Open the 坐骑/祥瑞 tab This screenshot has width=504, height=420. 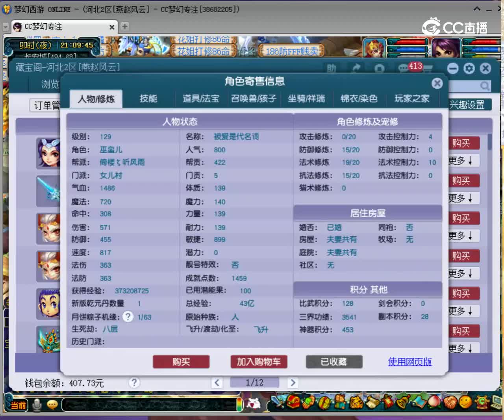(306, 98)
